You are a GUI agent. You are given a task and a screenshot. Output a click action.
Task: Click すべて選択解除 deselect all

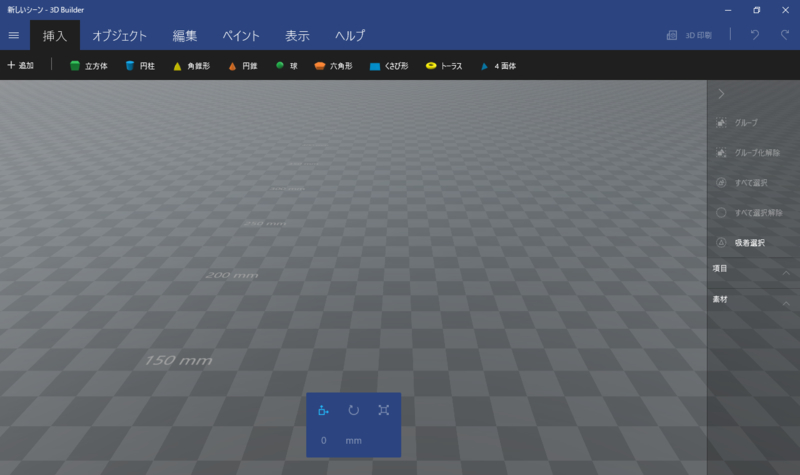(749, 213)
